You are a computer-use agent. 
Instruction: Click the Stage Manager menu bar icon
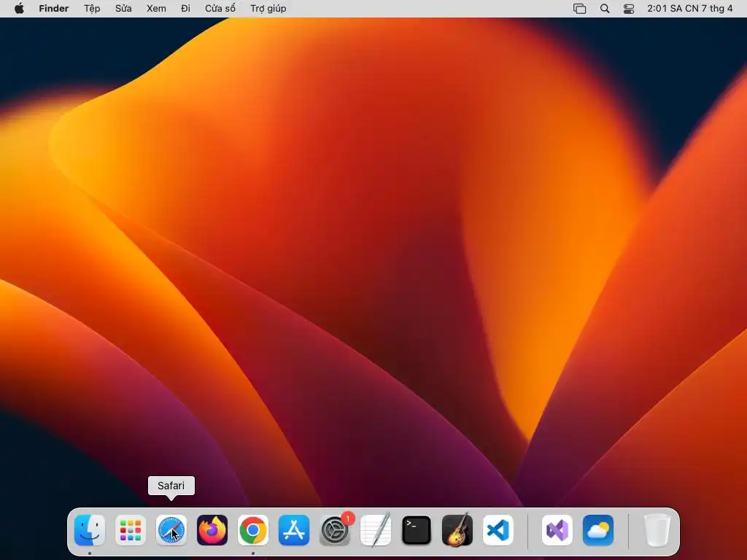point(580,9)
